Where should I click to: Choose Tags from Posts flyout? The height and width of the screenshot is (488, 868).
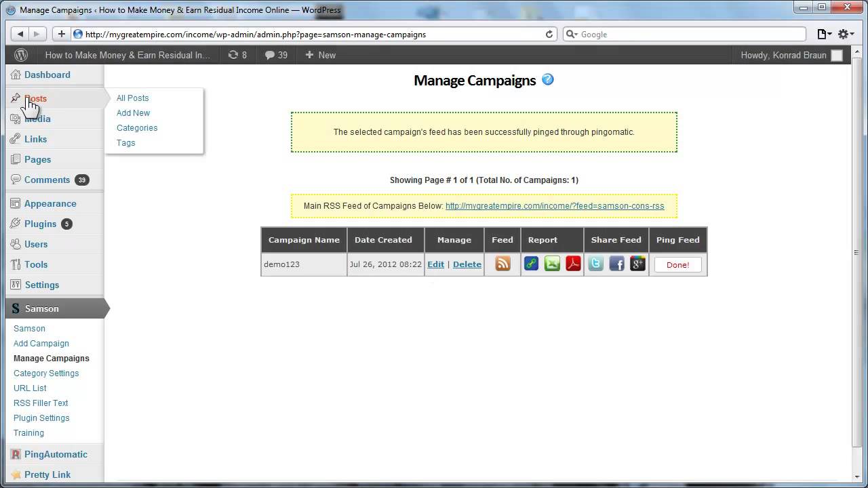pos(125,143)
